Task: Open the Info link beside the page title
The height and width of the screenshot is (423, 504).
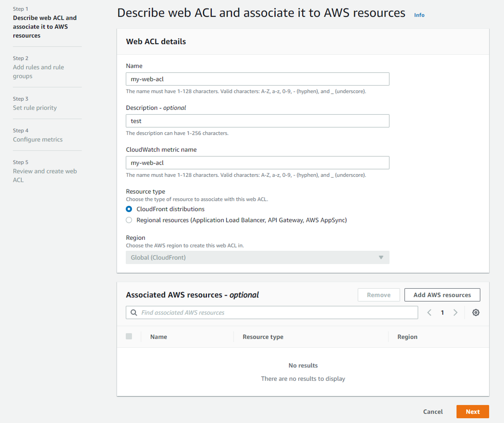Action: coord(419,15)
